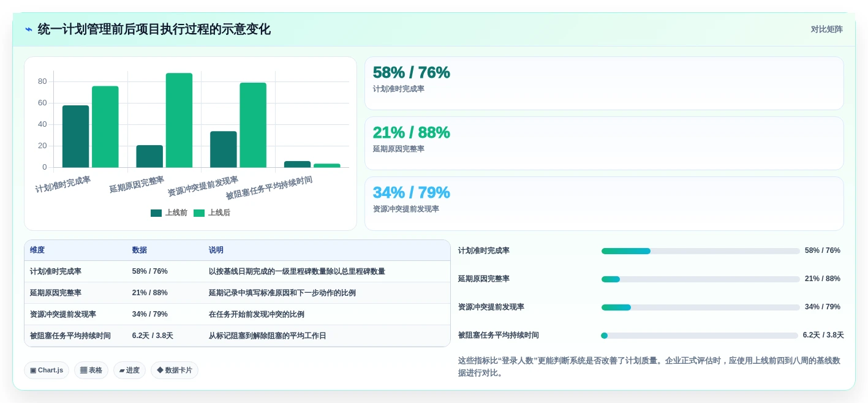This screenshot has width=868, height=403.
Task: Click progress value 6.2天 / 3.8天 beside bar
Action: (x=823, y=336)
